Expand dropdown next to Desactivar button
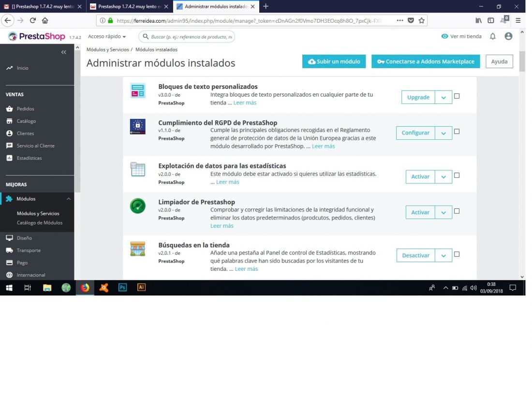This screenshot has height=399, width=532. click(x=443, y=255)
